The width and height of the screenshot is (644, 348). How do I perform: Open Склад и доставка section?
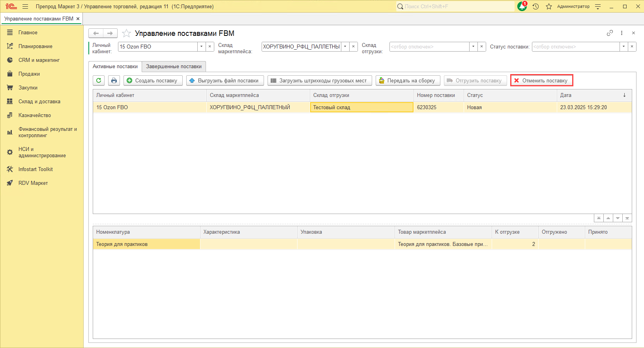click(x=39, y=101)
